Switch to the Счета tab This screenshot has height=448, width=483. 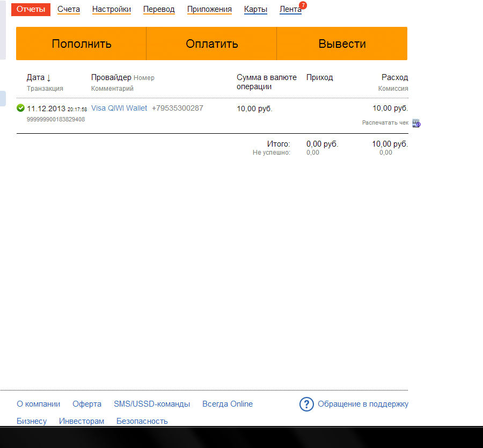pyautogui.click(x=69, y=9)
